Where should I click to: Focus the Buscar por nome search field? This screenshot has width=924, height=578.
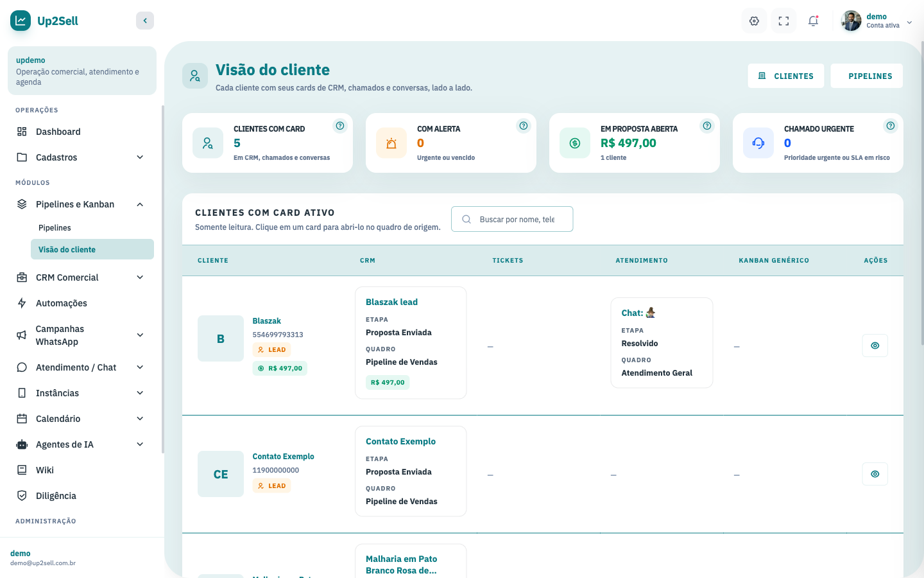click(x=512, y=219)
